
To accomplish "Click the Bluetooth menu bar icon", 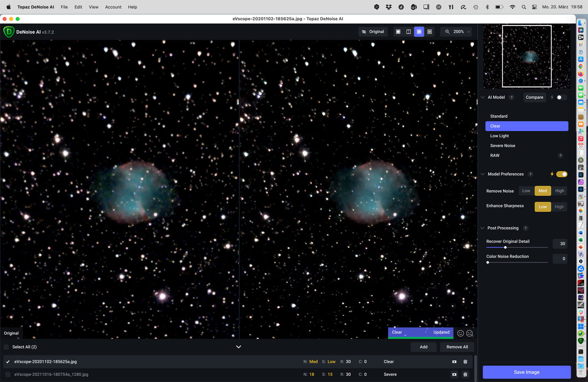I will pos(487,7).
